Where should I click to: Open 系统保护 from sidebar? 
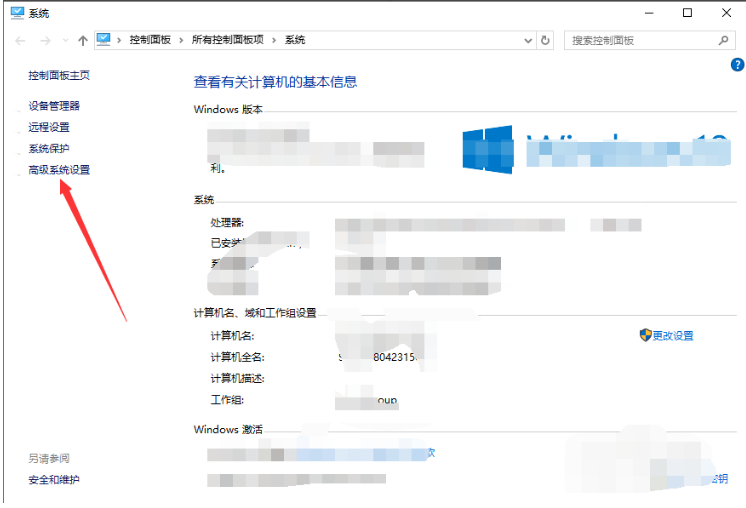click(x=49, y=149)
